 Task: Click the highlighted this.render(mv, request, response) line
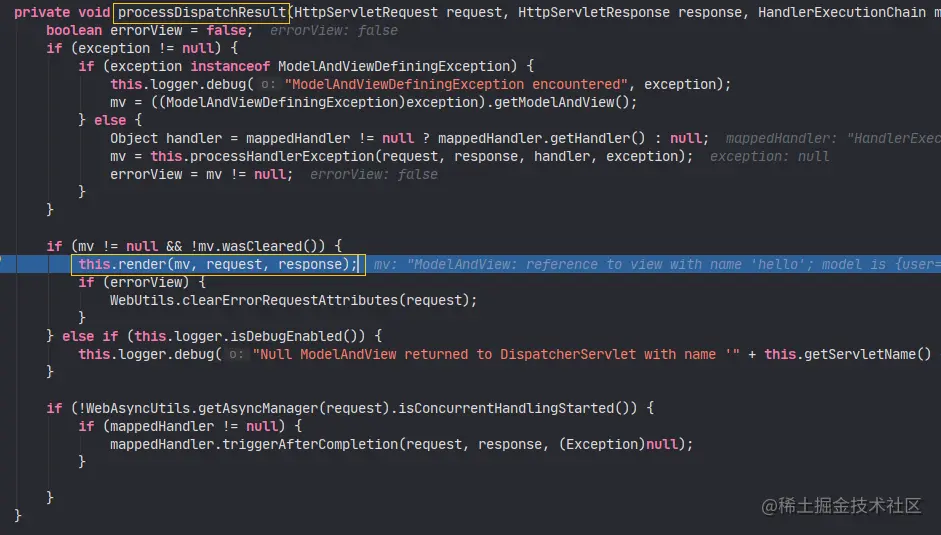coord(218,264)
